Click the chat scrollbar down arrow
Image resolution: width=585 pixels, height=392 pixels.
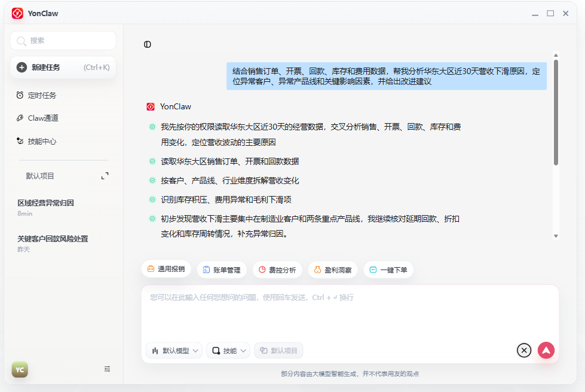(556, 236)
